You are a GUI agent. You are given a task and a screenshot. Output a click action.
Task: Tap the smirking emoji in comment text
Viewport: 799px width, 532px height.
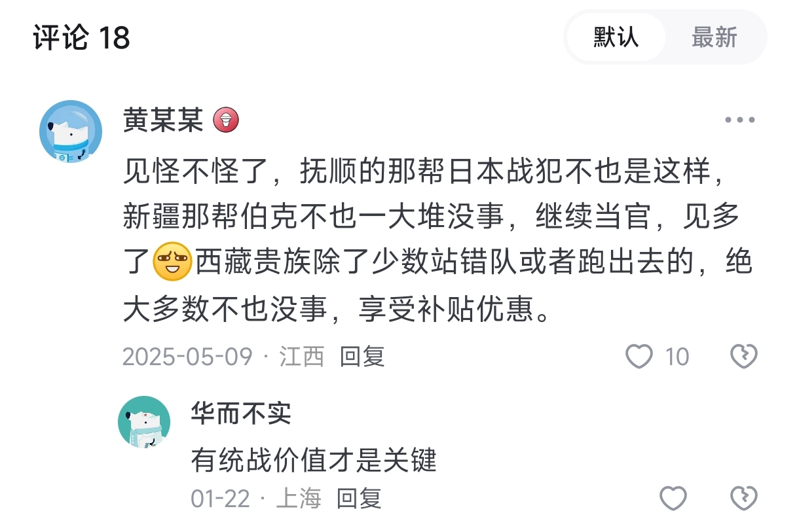pos(171,262)
